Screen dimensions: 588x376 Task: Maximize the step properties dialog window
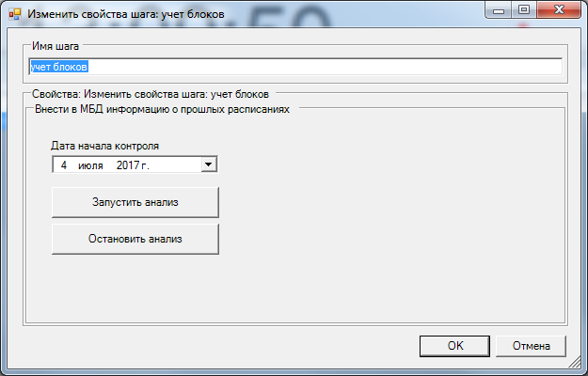(524, 9)
